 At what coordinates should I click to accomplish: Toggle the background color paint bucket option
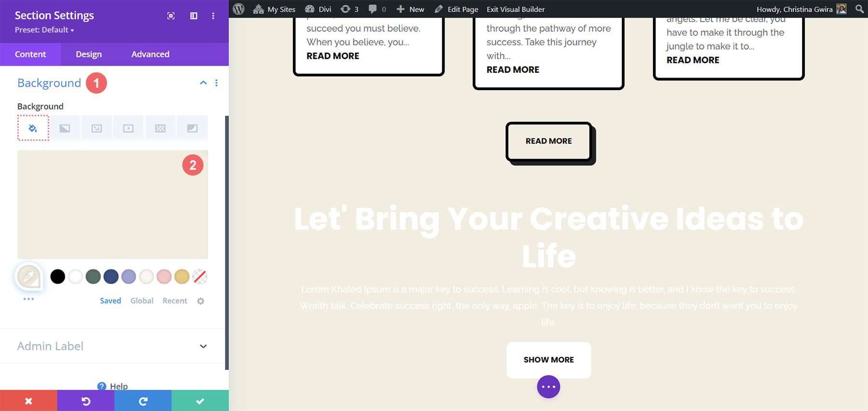[x=33, y=128]
